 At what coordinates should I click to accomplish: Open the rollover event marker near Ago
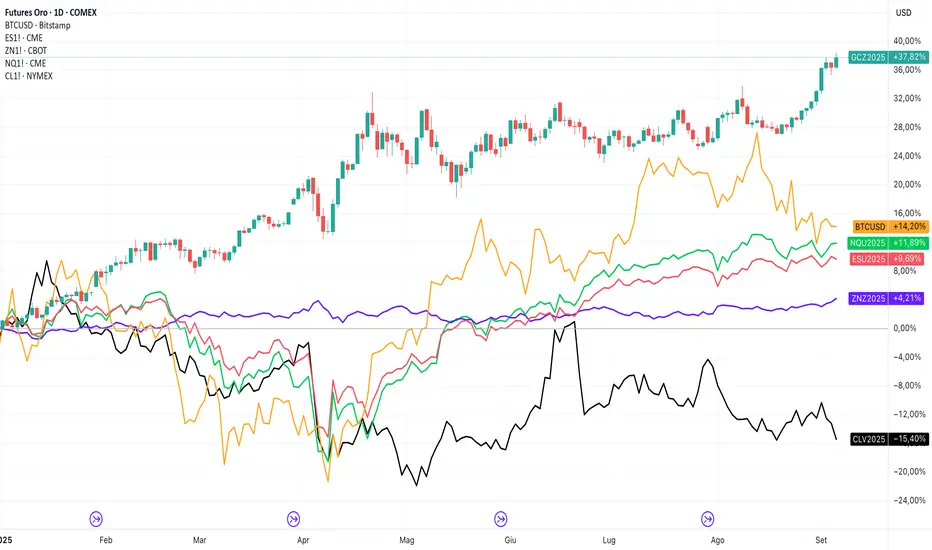tap(708, 518)
